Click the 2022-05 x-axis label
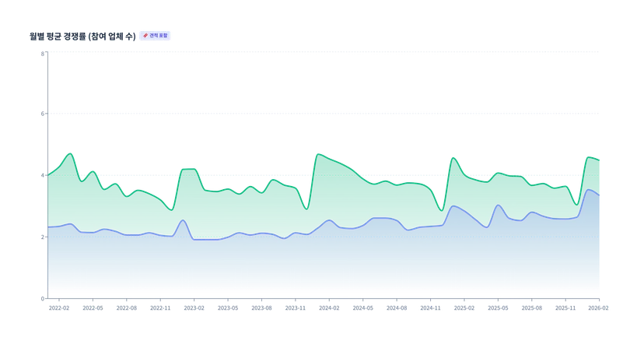The width and height of the screenshot is (644, 344). (93, 308)
